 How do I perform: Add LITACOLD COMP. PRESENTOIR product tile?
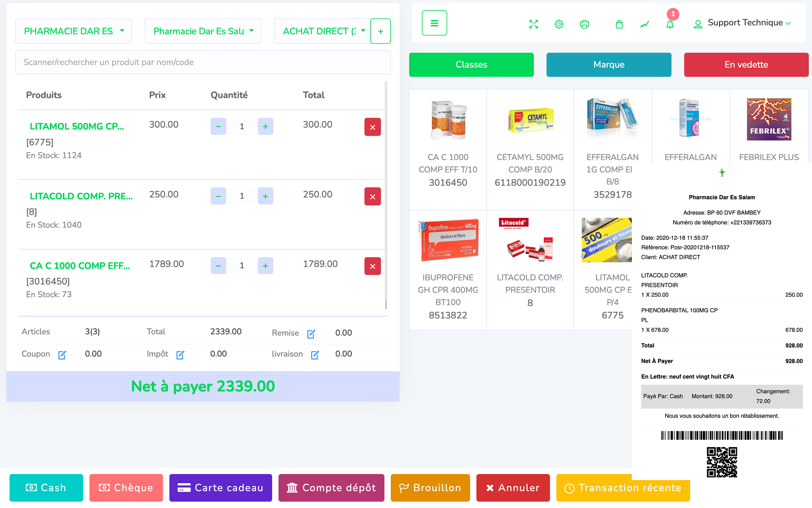(x=530, y=270)
